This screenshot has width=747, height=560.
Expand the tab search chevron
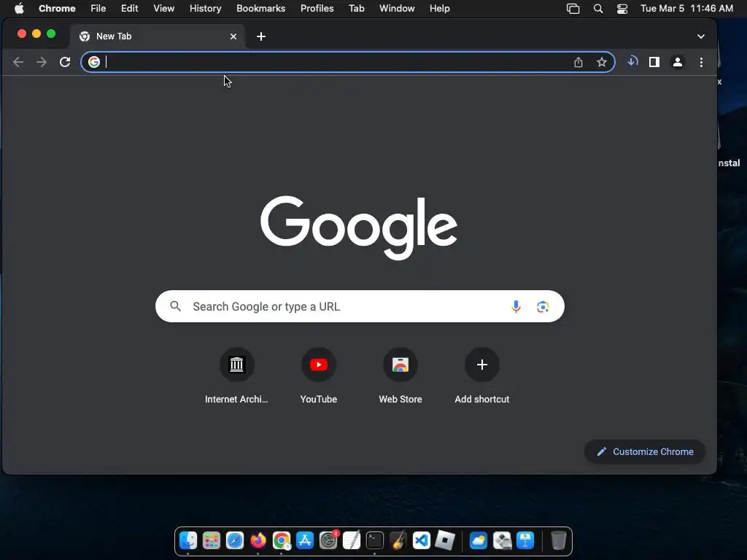(x=701, y=36)
